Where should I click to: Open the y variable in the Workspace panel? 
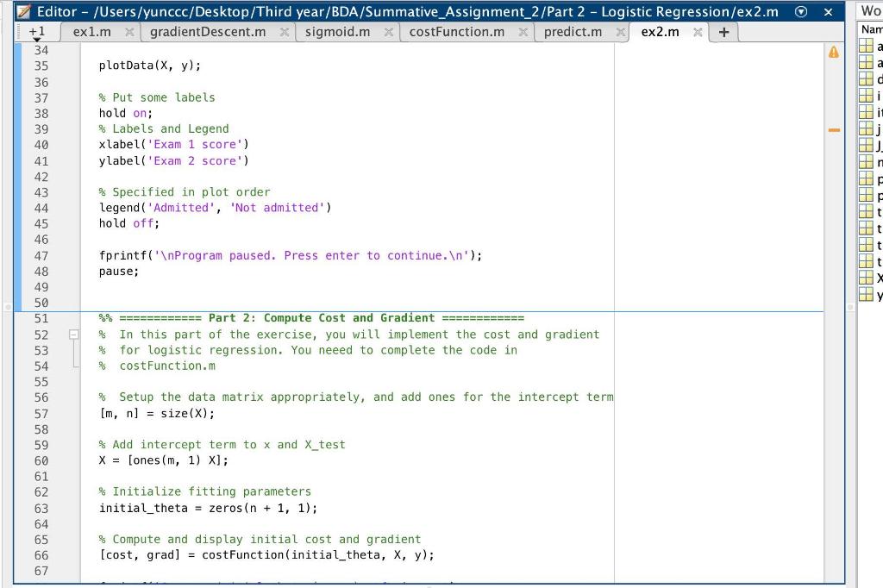[x=867, y=295]
